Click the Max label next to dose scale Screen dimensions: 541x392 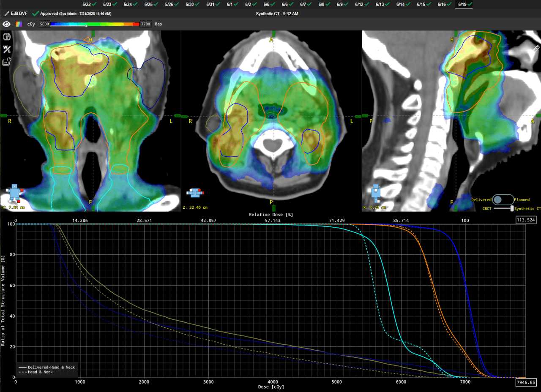coord(158,24)
